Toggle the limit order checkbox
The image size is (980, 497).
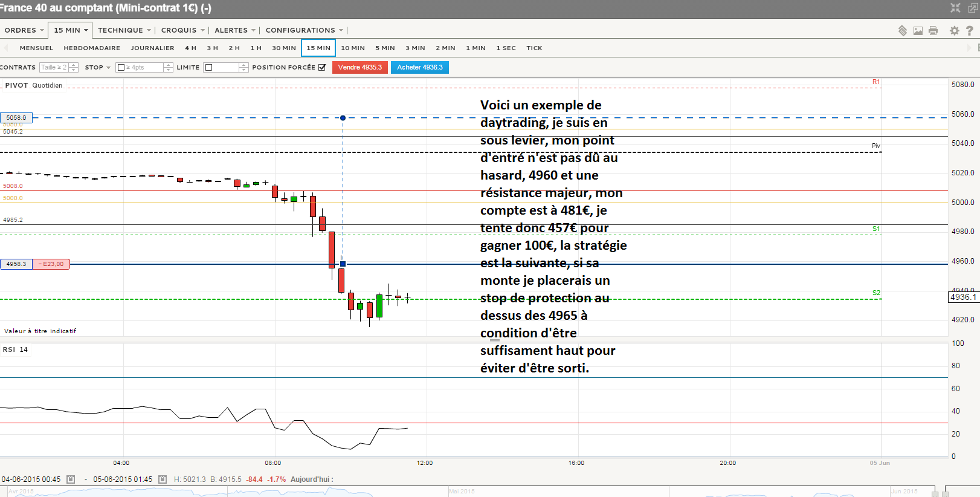(209, 67)
